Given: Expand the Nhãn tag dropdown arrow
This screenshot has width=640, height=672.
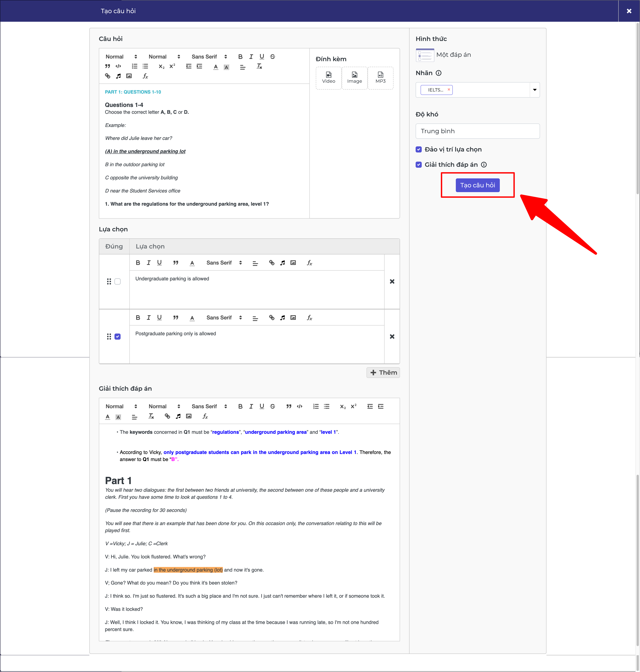Looking at the screenshot, I should (x=535, y=90).
